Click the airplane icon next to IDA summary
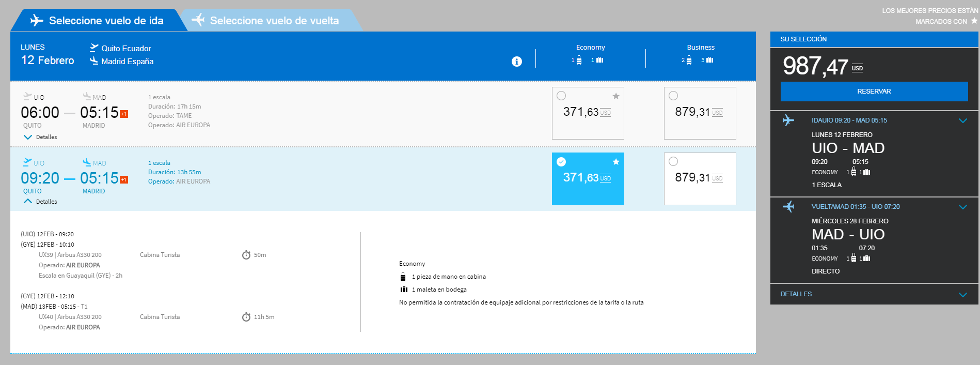980x365 pixels. tap(788, 120)
